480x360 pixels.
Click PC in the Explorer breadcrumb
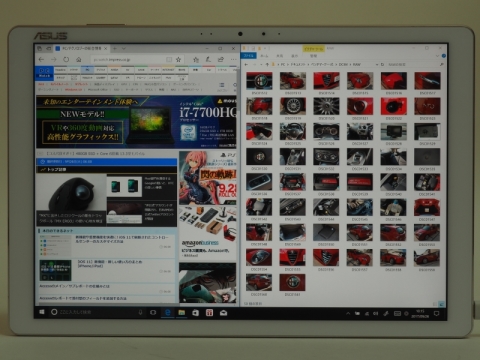point(283,64)
